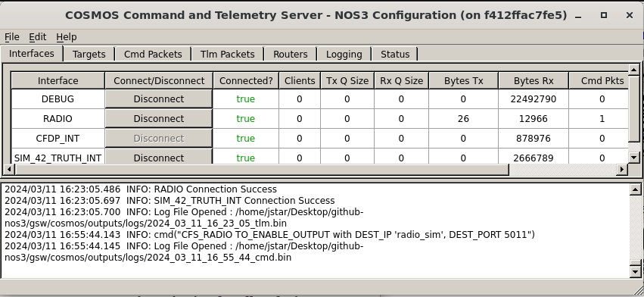The width and height of the screenshot is (644, 297).
Task: Switch to the Logging tab
Action: pos(344,55)
